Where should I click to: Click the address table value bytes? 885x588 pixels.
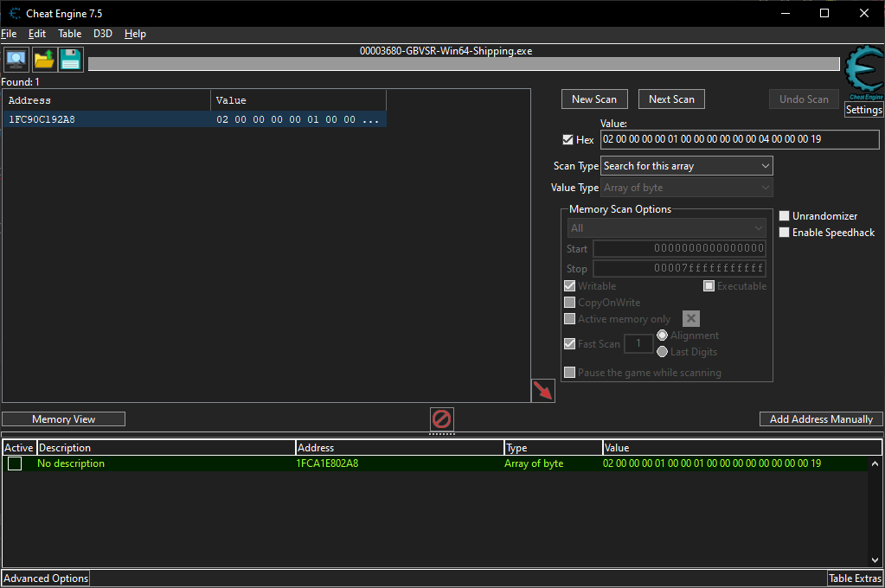coord(712,463)
